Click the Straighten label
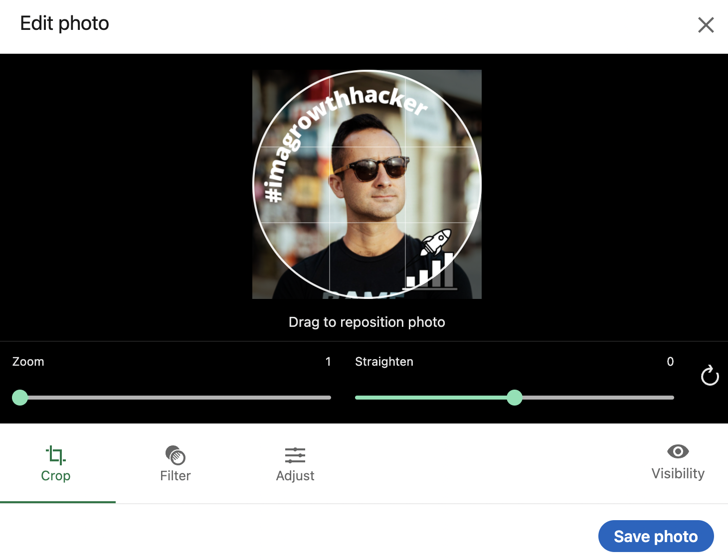Image resolution: width=728 pixels, height=560 pixels. [384, 362]
